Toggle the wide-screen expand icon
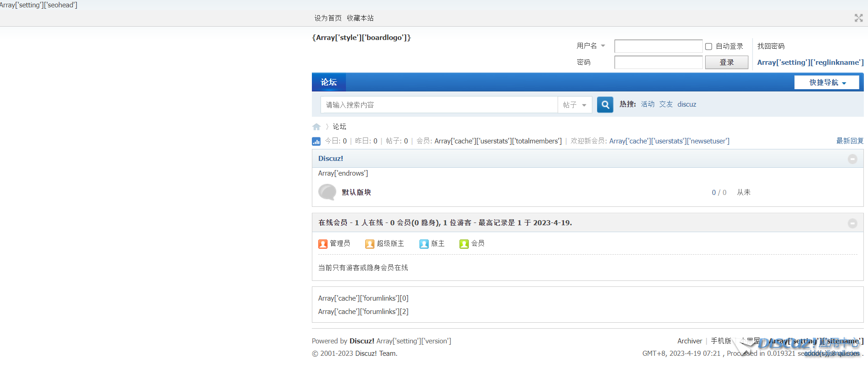The height and width of the screenshot is (365, 868). pyautogui.click(x=858, y=18)
